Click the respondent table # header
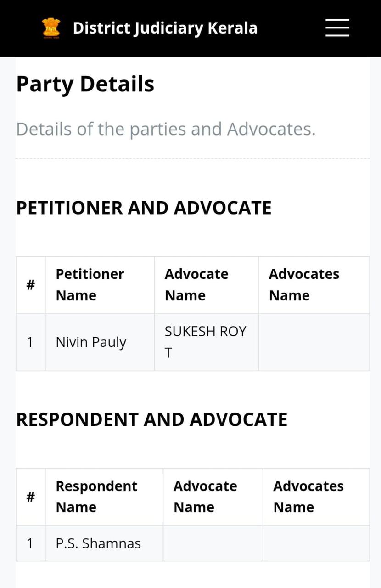 coord(31,497)
